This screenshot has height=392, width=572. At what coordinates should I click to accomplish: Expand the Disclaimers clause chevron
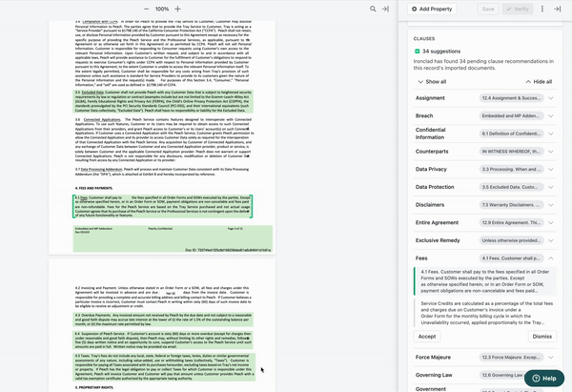click(x=551, y=205)
